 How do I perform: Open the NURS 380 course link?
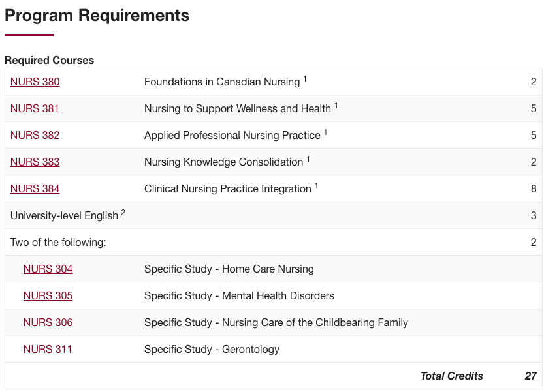click(x=35, y=82)
